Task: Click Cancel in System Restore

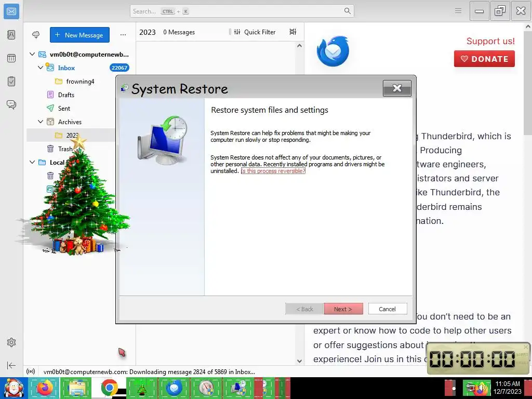Action: click(x=388, y=309)
